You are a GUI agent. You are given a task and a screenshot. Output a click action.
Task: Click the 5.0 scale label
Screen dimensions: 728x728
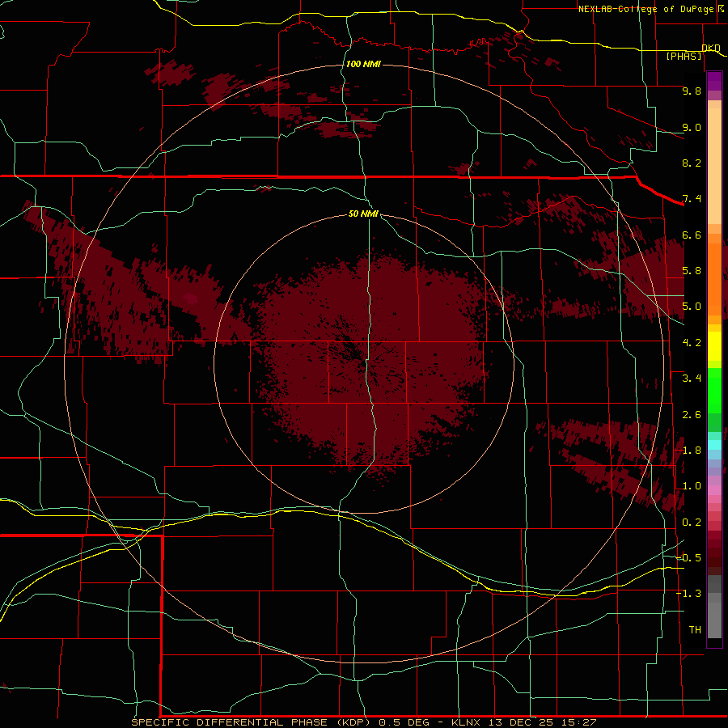[x=692, y=307]
